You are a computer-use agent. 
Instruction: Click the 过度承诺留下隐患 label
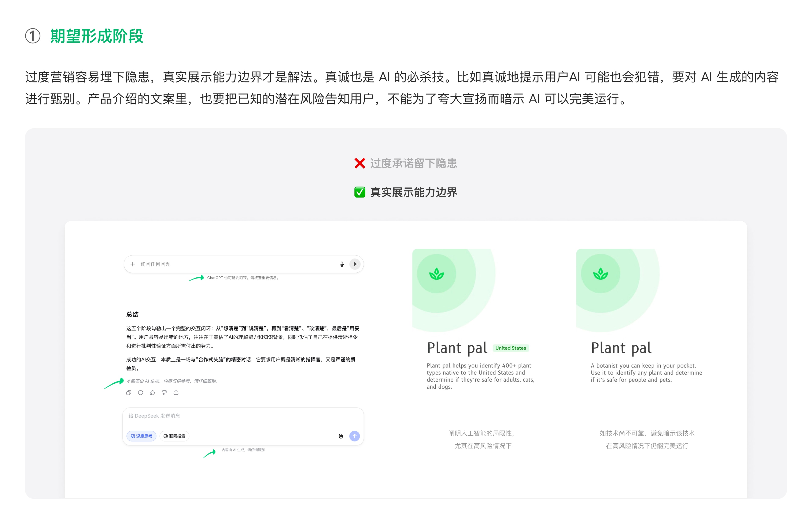[x=414, y=164]
